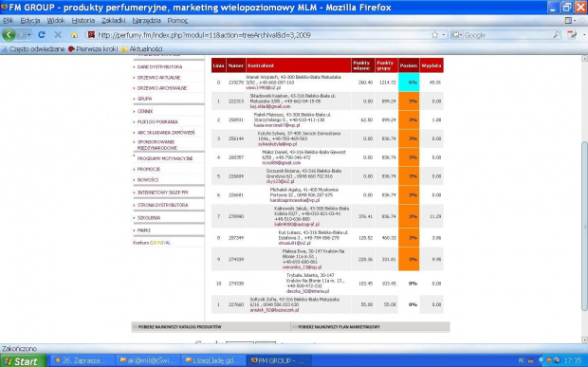Open PROGRAMY MOTYWACYJNE
This screenshot has width=588, height=367.
pyautogui.click(x=165, y=158)
